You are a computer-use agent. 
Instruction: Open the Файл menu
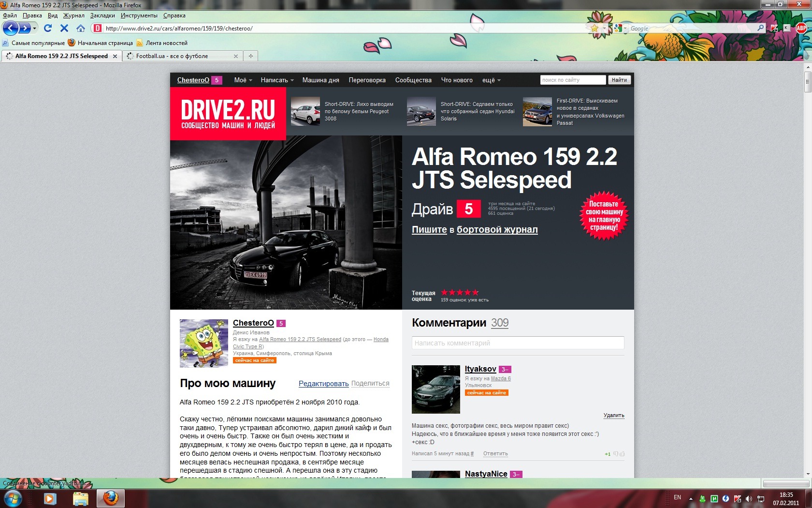click(x=10, y=15)
